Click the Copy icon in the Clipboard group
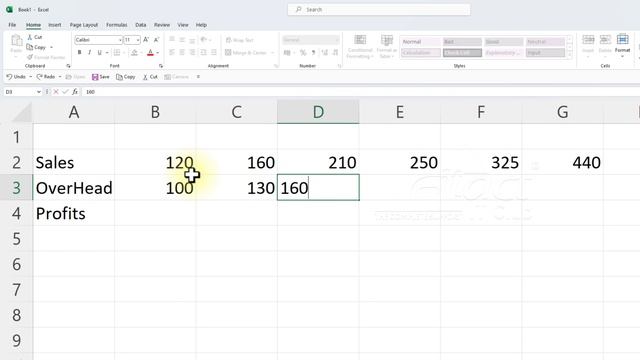This screenshot has width=640, height=360. pos(30,47)
